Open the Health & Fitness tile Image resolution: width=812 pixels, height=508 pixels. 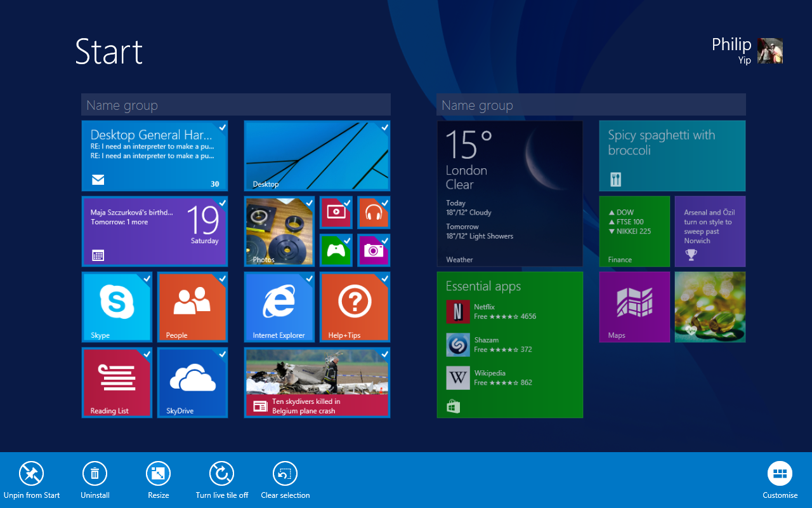tap(710, 307)
